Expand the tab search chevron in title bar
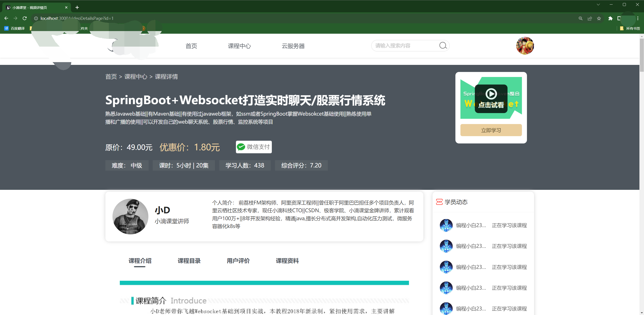The image size is (644, 315). (598, 5)
